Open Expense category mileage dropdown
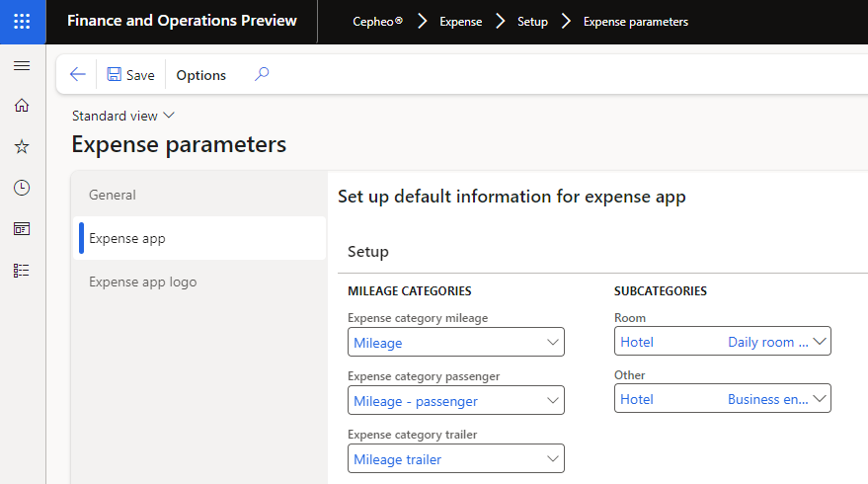 click(x=552, y=343)
